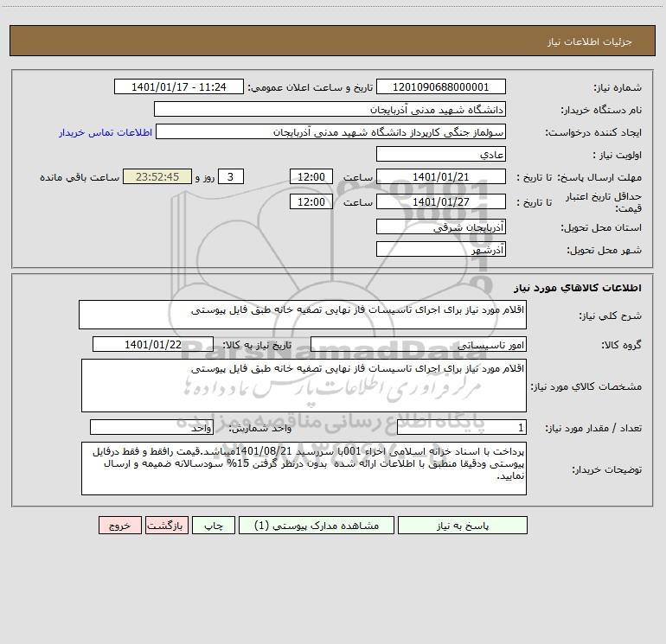Click the quantity field showing 1
The height and width of the screenshot is (644, 666).
coord(462,428)
